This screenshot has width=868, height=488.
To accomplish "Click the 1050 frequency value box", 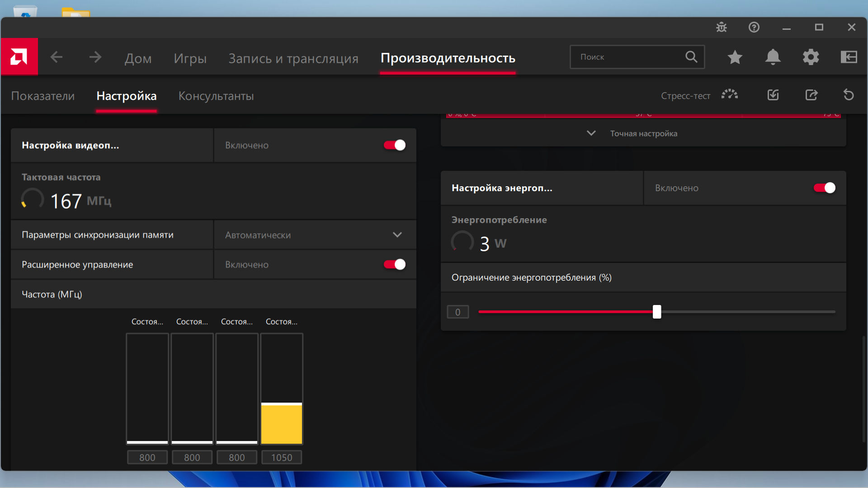I will [x=281, y=457].
